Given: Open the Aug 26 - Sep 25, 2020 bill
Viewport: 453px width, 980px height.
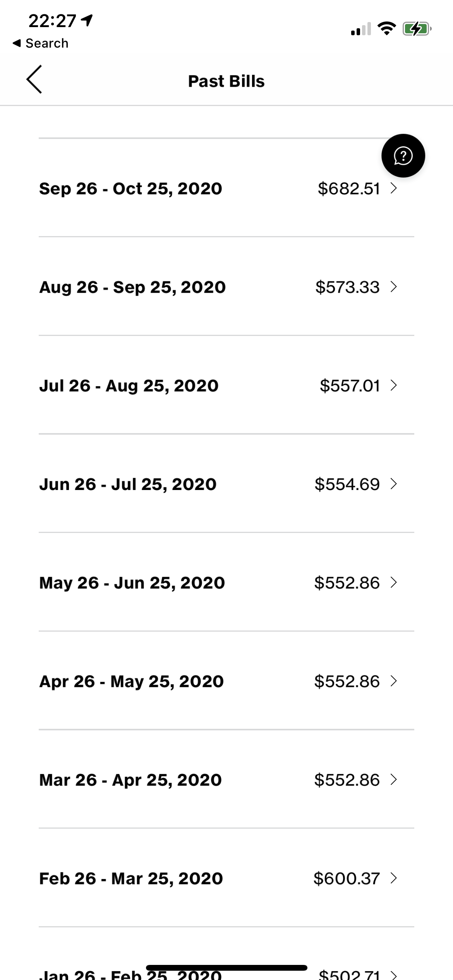Looking at the screenshot, I should point(226,287).
